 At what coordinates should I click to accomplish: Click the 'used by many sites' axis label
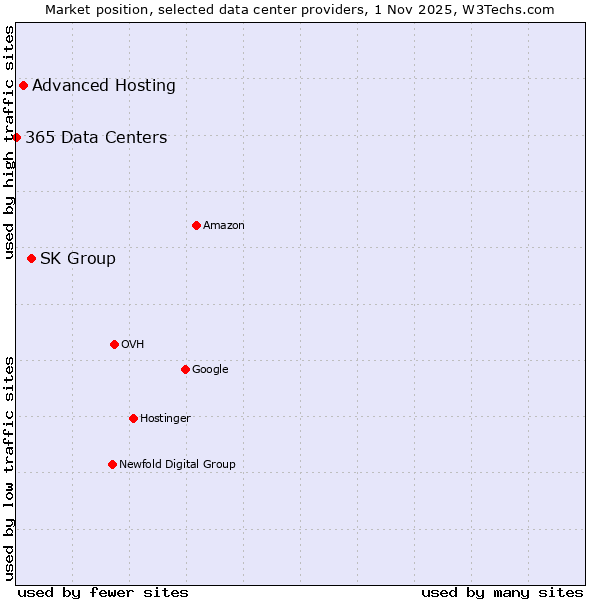(502, 592)
